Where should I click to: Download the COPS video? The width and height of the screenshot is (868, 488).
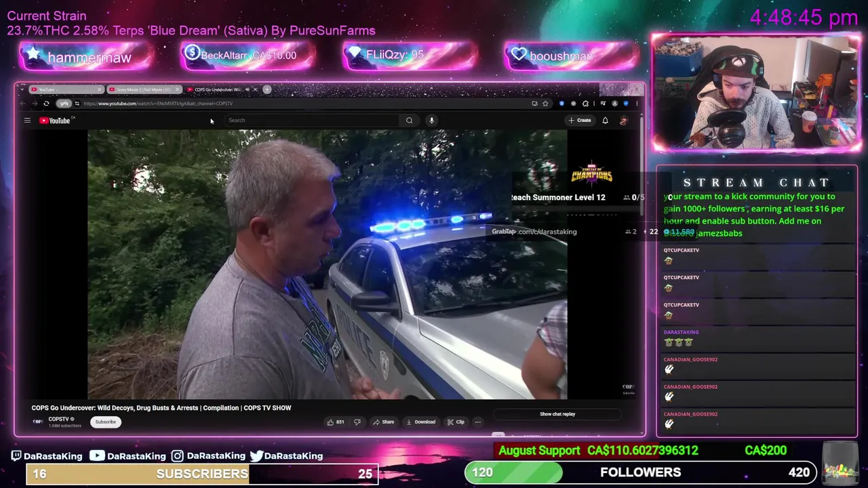[420, 422]
